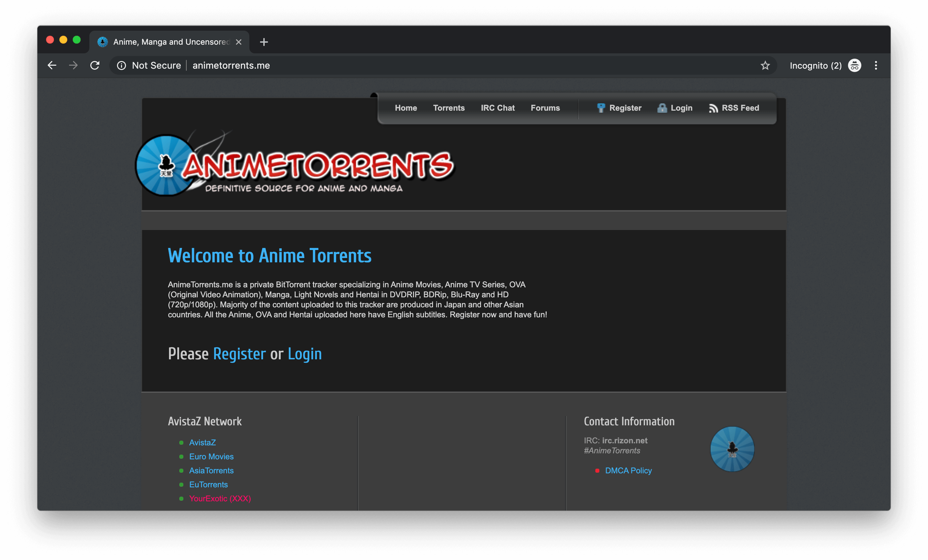
Task: Open the EuTorrents link
Action: tap(208, 484)
